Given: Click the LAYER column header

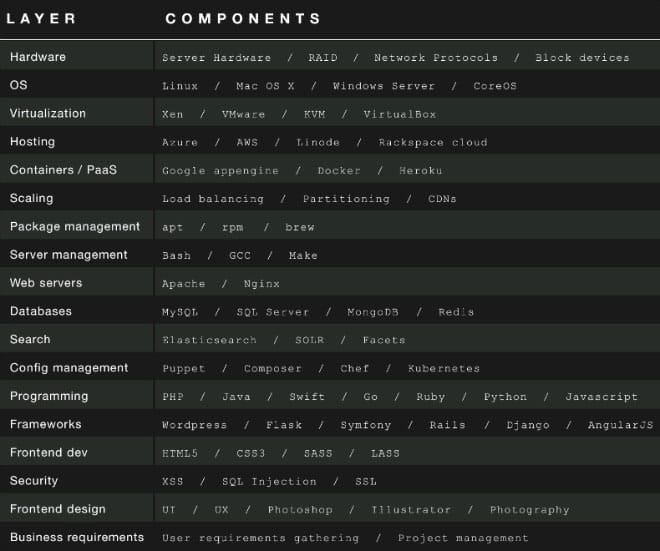Looking at the screenshot, I should (x=41, y=19).
